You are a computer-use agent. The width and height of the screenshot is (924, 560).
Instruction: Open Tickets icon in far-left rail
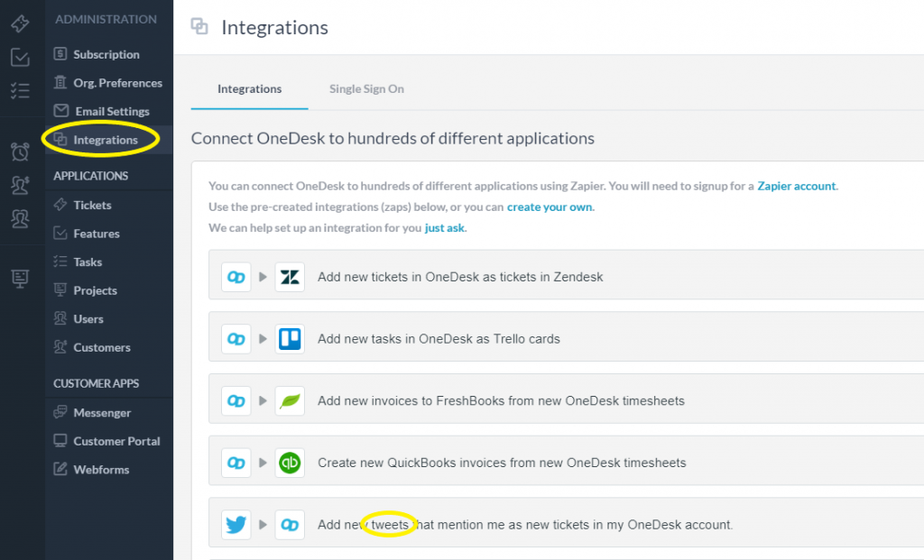[20, 23]
